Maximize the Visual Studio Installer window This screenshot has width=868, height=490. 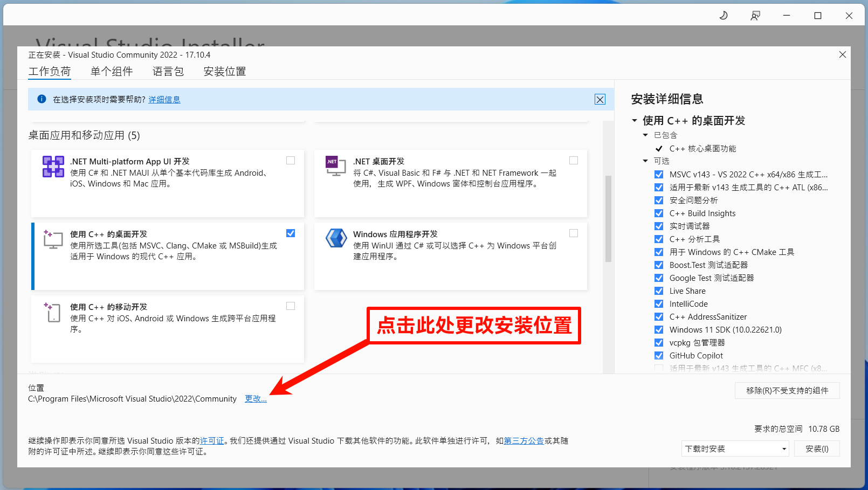pyautogui.click(x=818, y=16)
